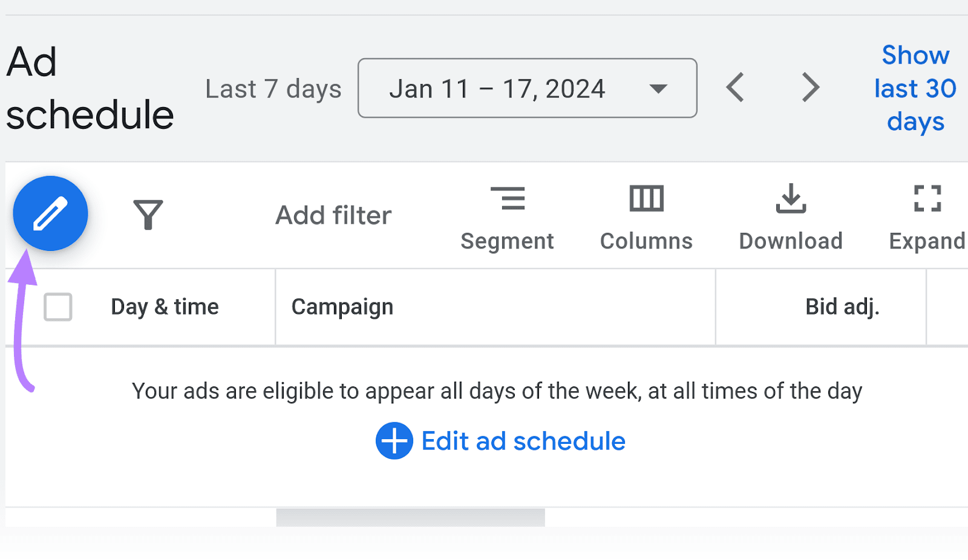The image size is (968, 560).
Task: Select the Day & time column header
Action: pos(164,307)
